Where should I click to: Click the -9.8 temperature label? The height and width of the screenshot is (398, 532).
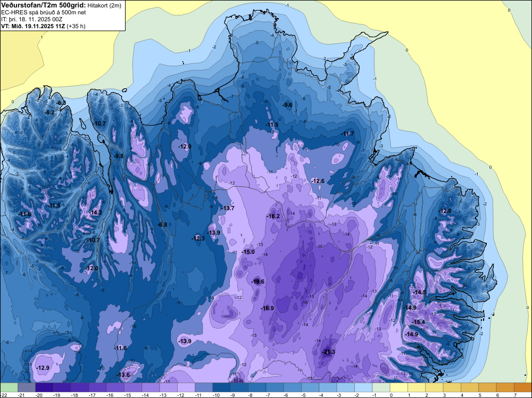pos(119,156)
